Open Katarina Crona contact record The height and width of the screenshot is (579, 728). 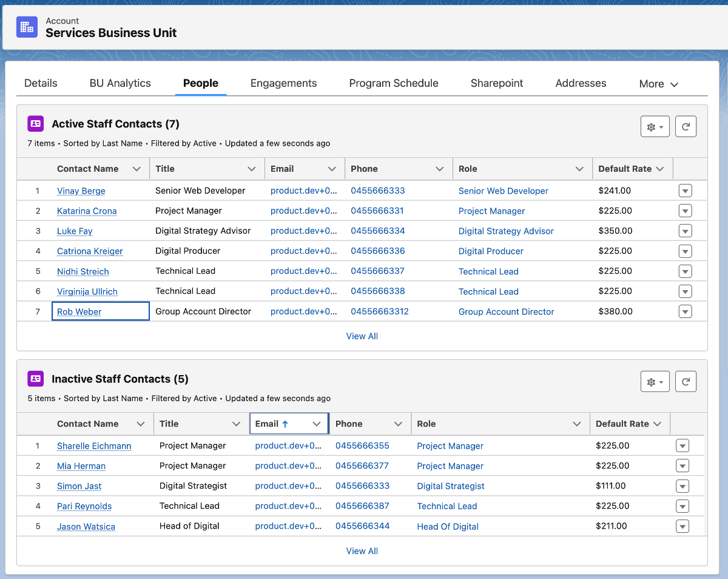click(x=87, y=211)
